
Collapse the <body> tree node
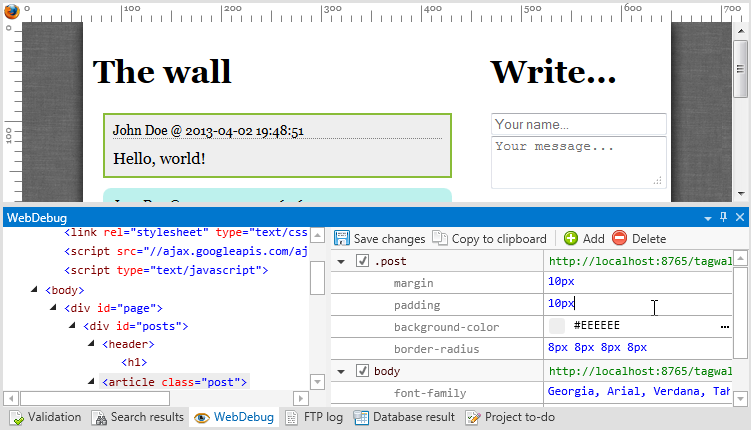[34, 289]
